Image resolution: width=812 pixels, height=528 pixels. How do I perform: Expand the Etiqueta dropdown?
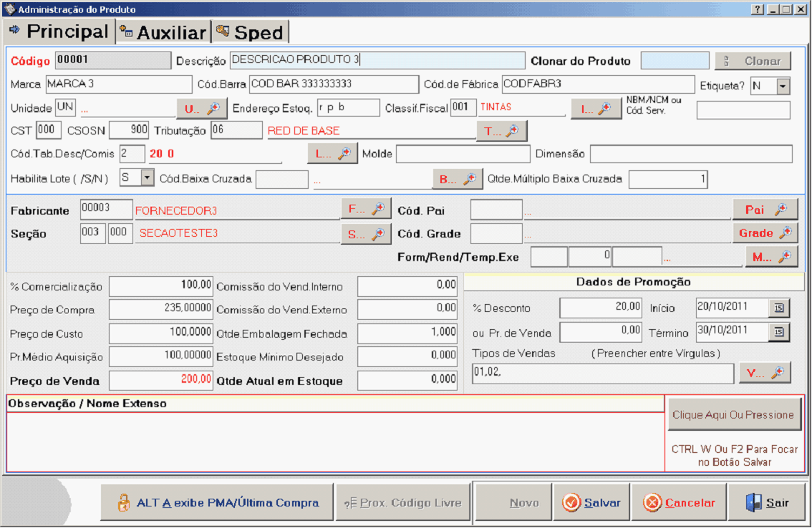tap(783, 87)
